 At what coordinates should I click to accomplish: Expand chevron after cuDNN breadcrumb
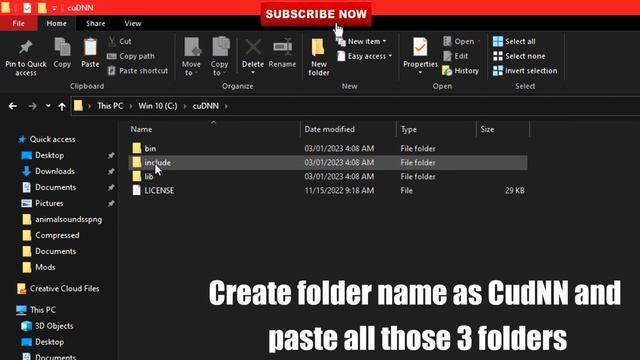(226, 106)
